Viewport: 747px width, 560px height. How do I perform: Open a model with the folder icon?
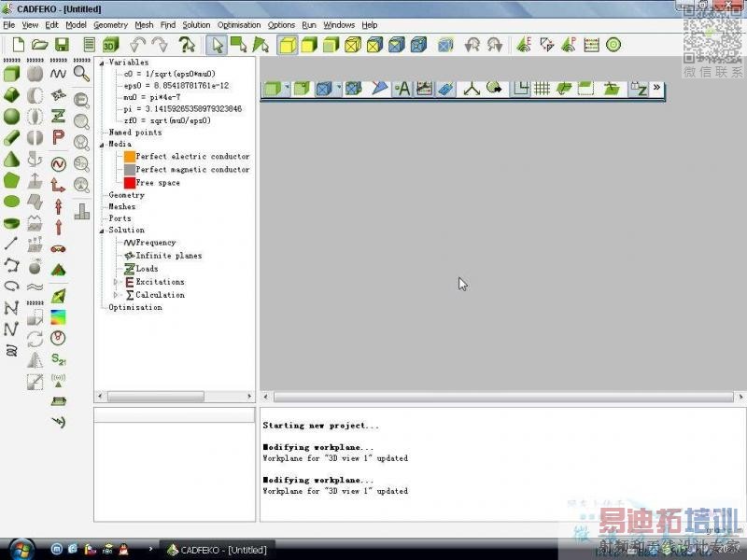tap(40, 45)
